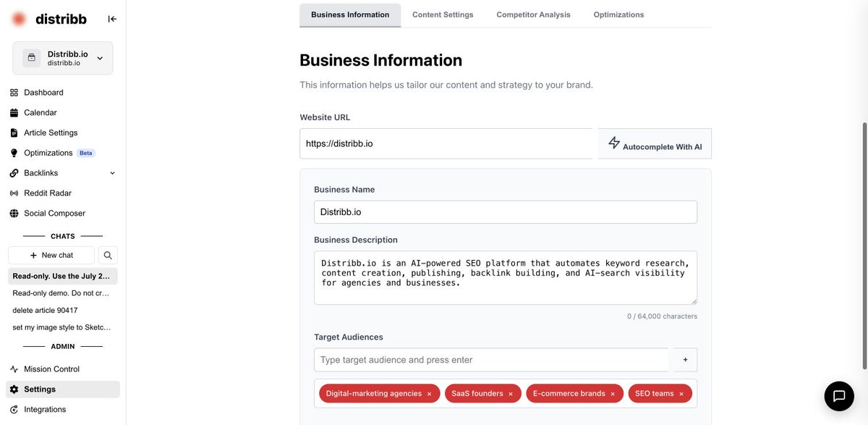Viewport: 868px width, 425px height.
Task: Click the Dashboard grid icon
Action: (14, 93)
